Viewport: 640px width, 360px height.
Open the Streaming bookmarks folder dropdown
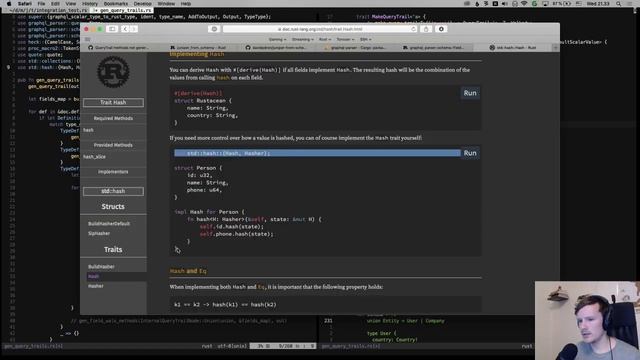click(x=303, y=40)
